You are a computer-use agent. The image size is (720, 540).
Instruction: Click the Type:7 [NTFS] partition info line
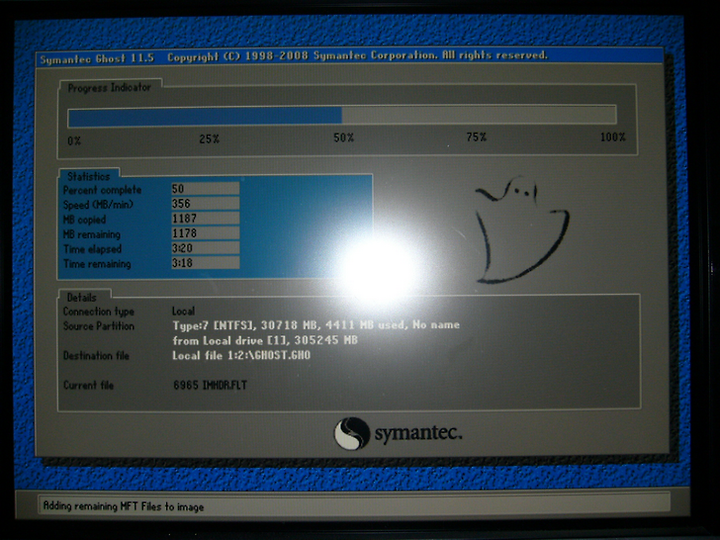click(316, 325)
